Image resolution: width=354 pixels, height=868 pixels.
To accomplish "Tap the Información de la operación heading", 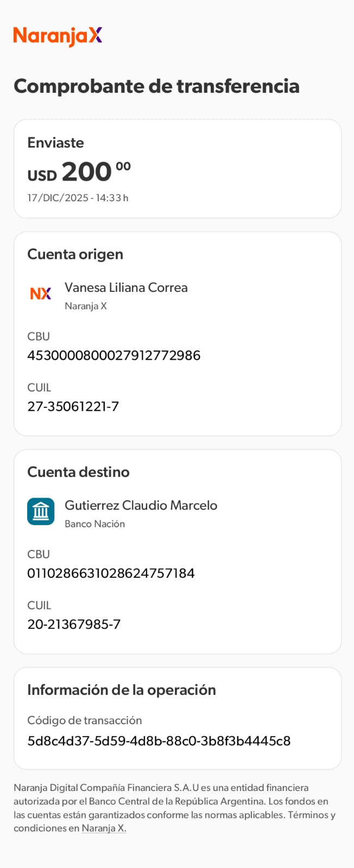I will pyautogui.click(x=122, y=690).
